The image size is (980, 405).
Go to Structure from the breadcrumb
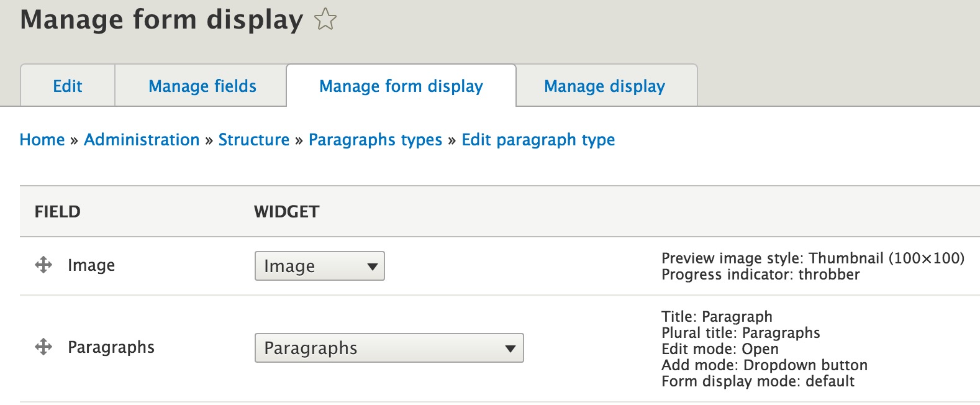click(254, 140)
